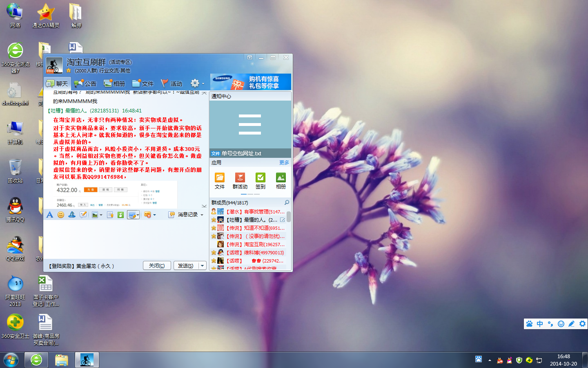Click the group avatar cyclist picture
The height and width of the screenshot is (368, 588).
coord(54,65)
